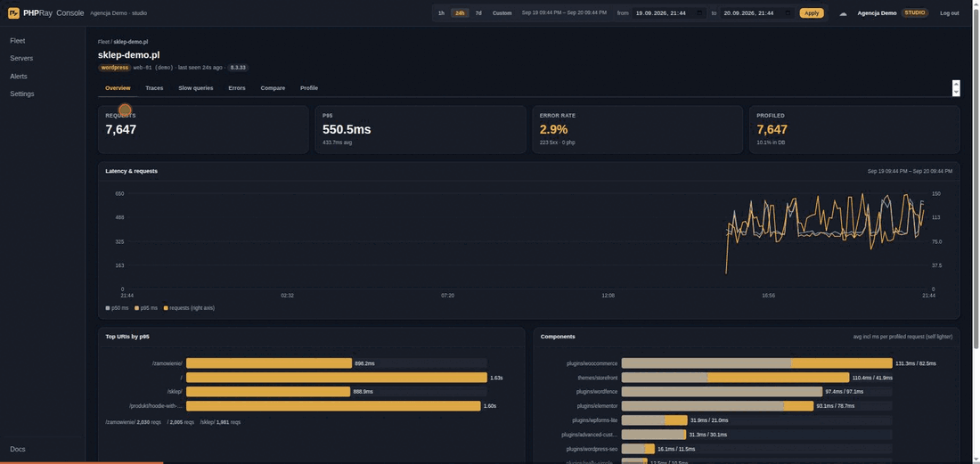Select the 1h time range
This screenshot has width=980, height=464.
(441, 13)
